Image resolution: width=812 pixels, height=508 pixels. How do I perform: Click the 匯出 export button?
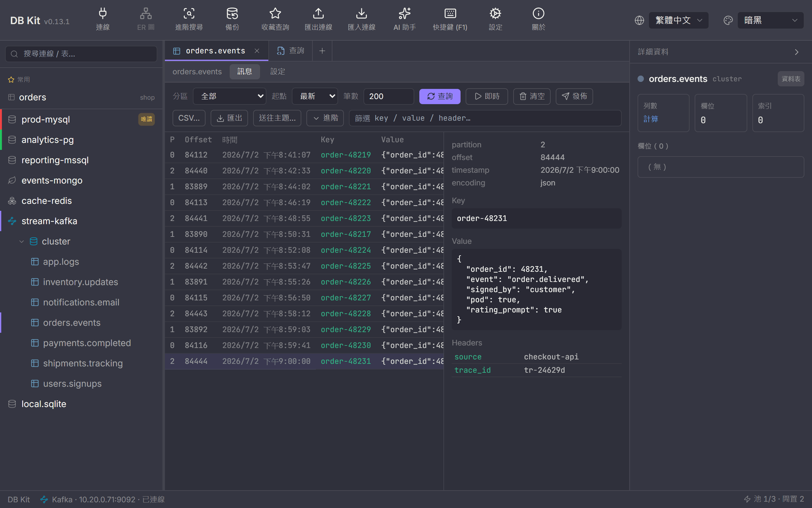click(x=229, y=118)
